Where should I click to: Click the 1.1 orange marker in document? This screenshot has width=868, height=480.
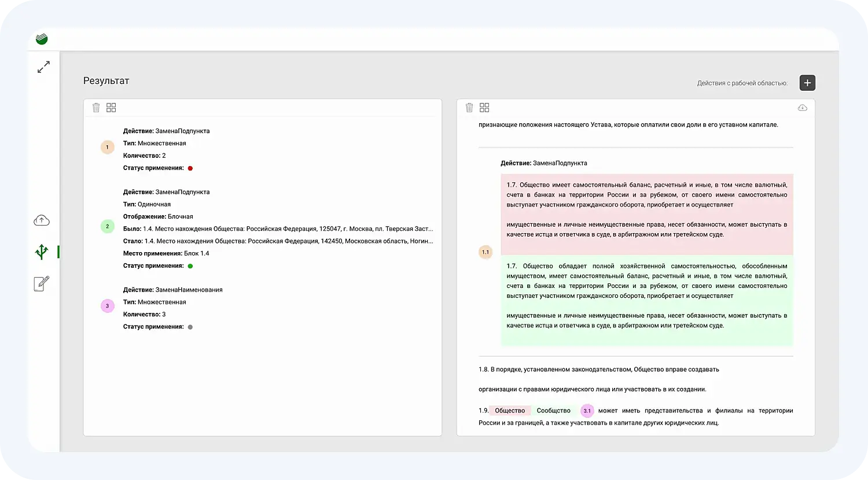(485, 252)
